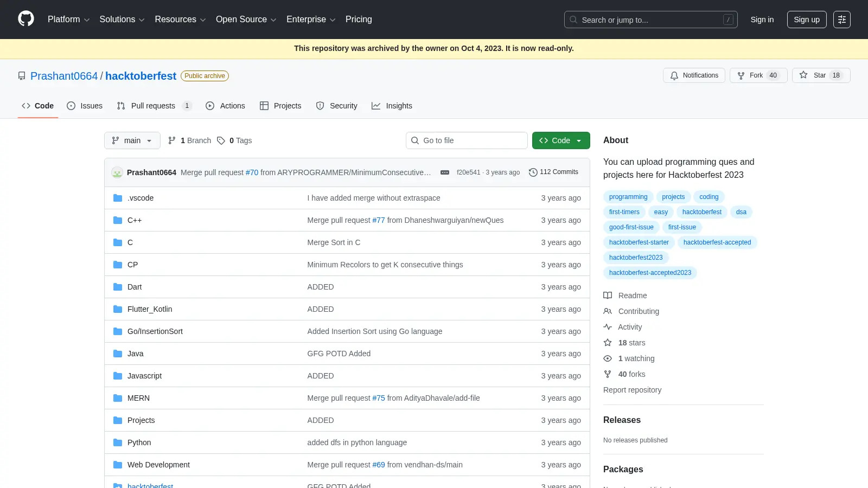Click the Go to file search field

point(467,140)
